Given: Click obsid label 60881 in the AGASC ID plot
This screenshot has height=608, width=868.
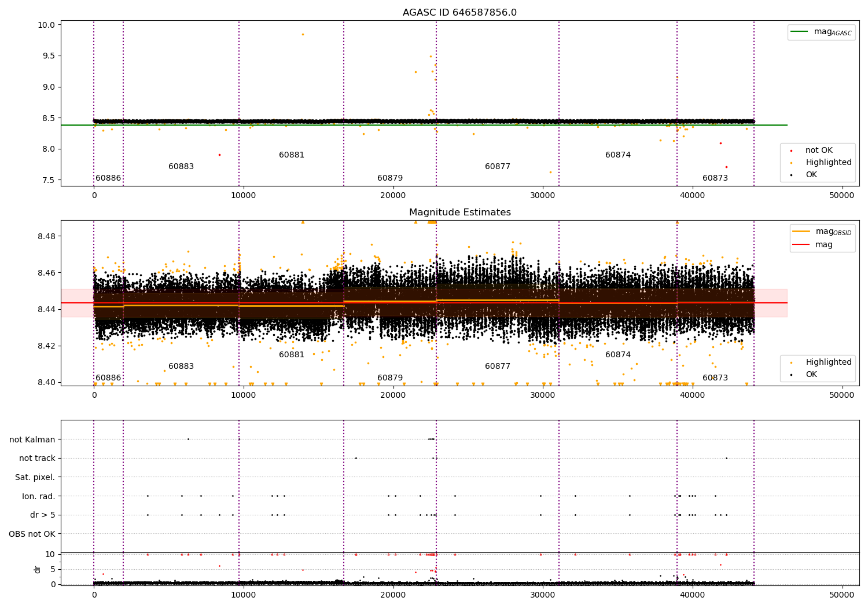Looking at the screenshot, I should pos(292,155).
